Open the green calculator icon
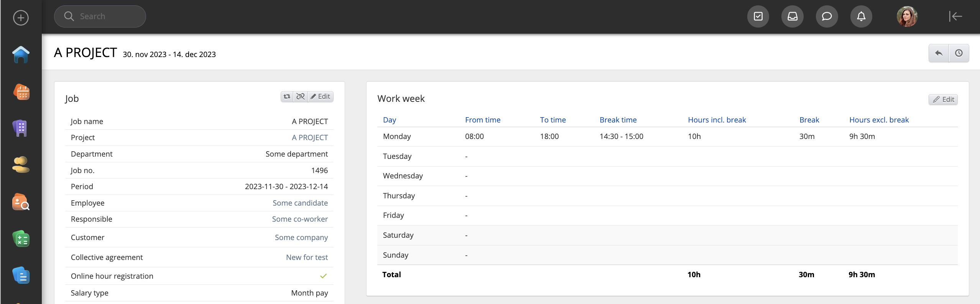980x304 pixels. pos(21,239)
